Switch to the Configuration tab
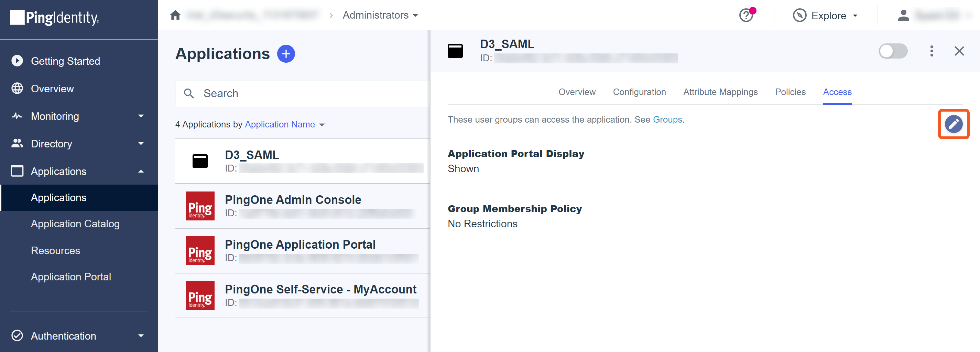The image size is (980, 352). (x=639, y=92)
